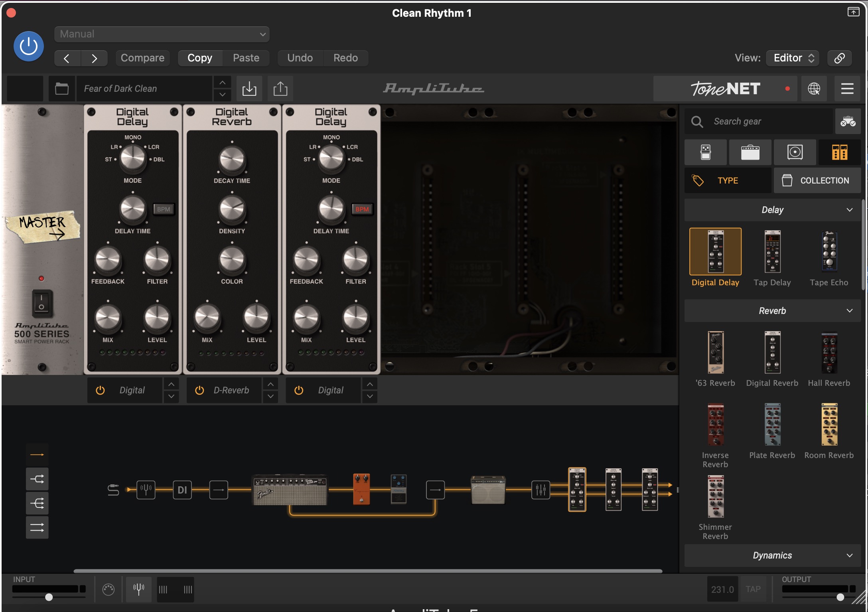
Task: Choose the dual parallel lines routing icon
Action: pyautogui.click(x=37, y=527)
